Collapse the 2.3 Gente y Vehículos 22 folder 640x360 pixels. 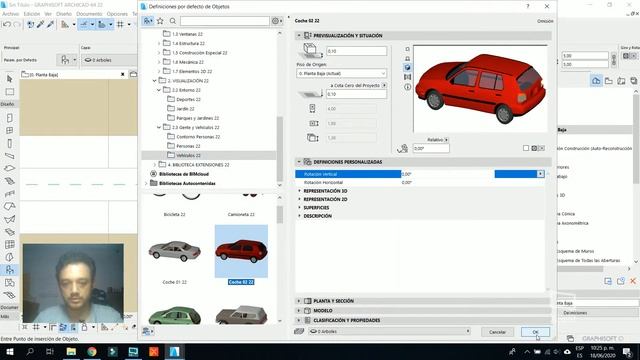159,127
